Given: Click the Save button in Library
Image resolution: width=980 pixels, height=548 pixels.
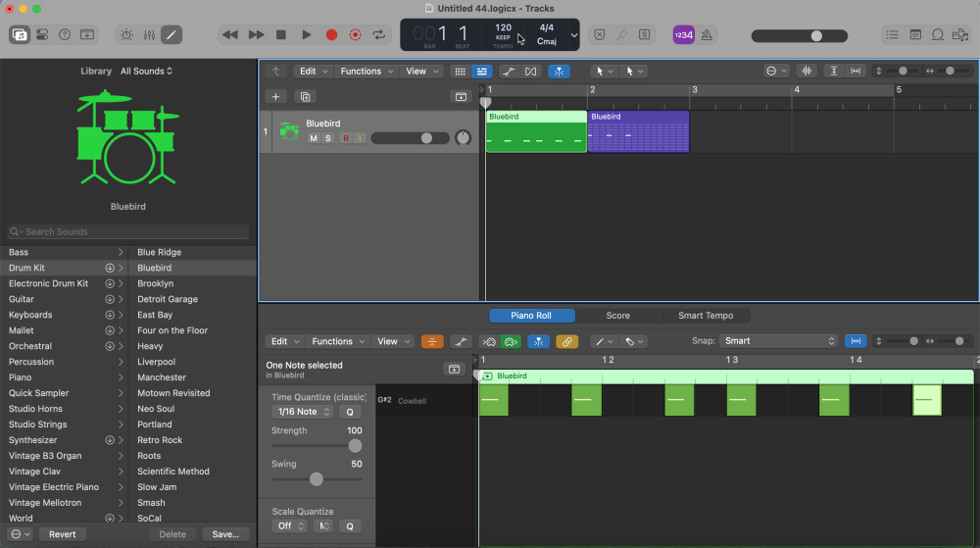Looking at the screenshot, I should (224, 534).
